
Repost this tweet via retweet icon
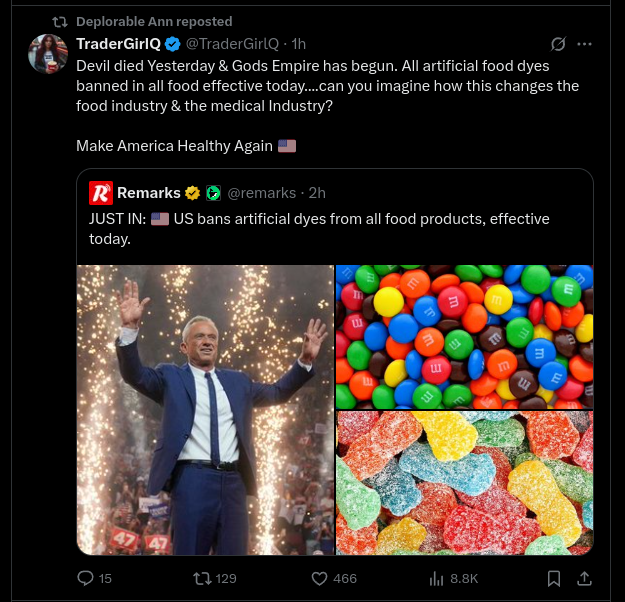pos(203,578)
